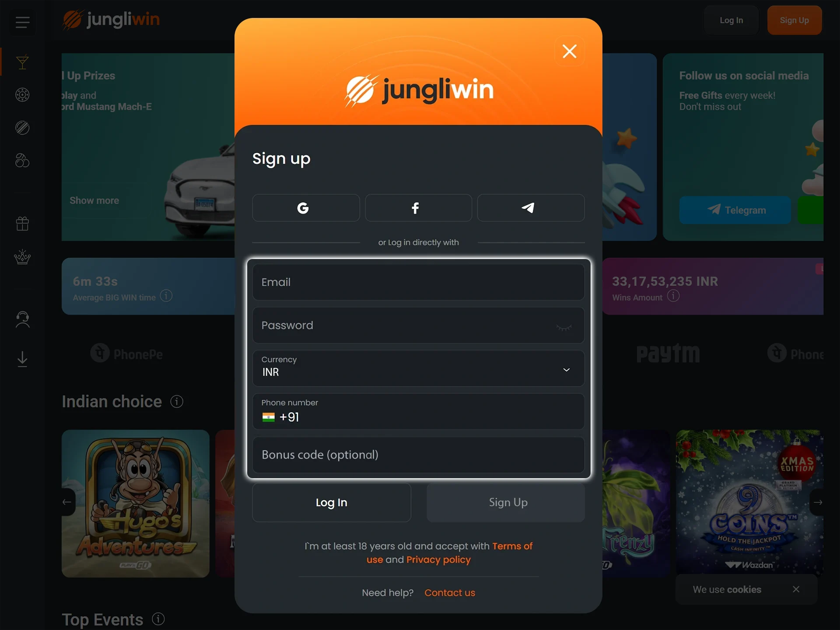Click the Telegram sign-up icon

pyautogui.click(x=529, y=208)
